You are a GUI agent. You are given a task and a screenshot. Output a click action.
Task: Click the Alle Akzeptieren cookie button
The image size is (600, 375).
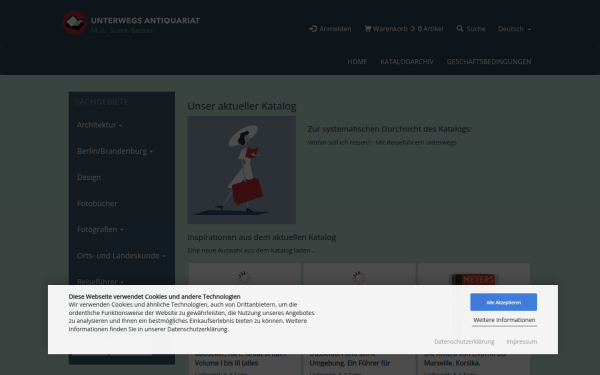(x=503, y=302)
